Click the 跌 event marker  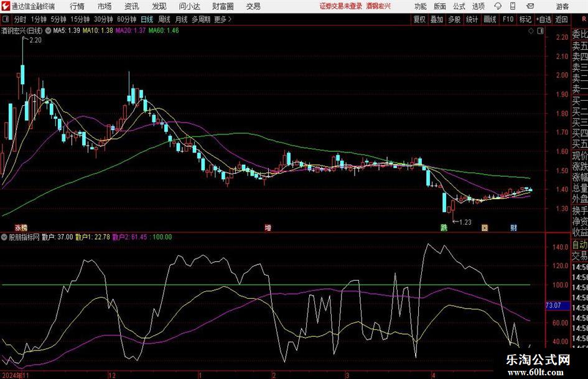[x=444, y=227]
